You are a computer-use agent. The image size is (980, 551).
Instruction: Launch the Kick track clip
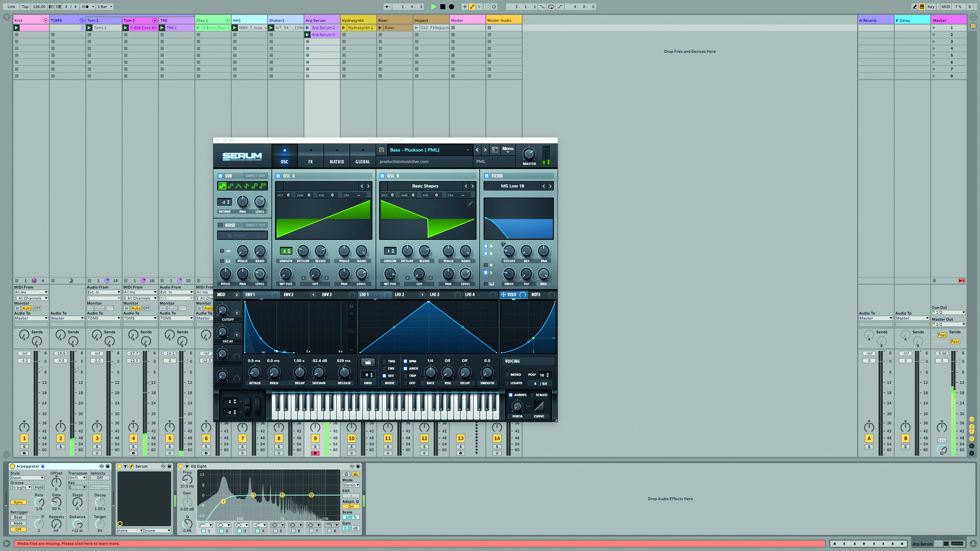click(16, 28)
